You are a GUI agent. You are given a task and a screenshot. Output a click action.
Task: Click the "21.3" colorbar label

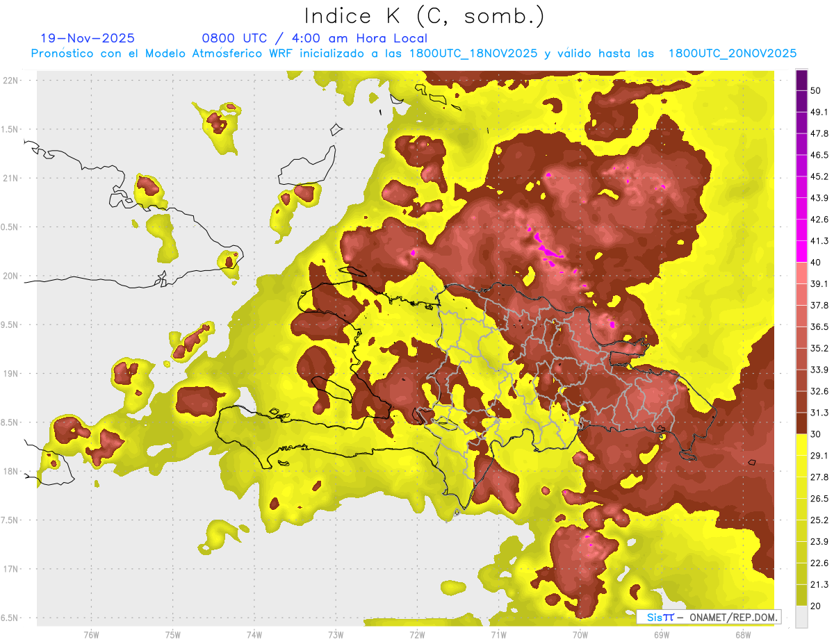click(819, 585)
